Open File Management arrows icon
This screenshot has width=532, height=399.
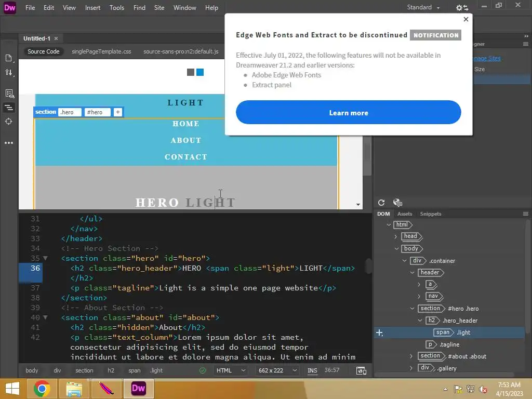pos(9,72)
